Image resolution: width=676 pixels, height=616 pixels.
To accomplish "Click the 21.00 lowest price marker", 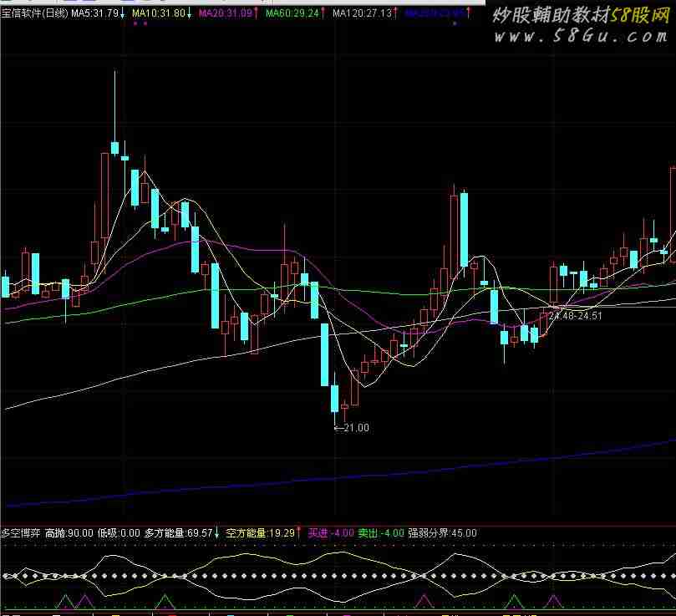I will (354, 428).
